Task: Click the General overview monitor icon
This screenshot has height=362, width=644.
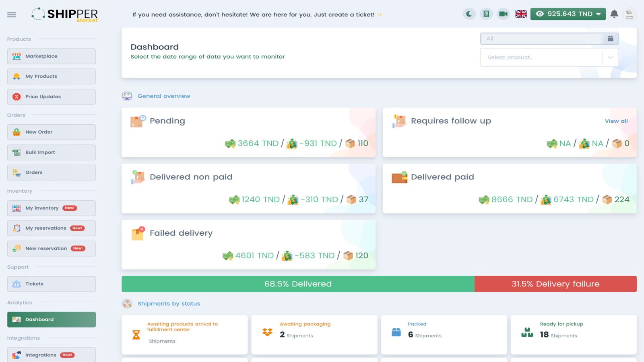Action: pos(127,96)
